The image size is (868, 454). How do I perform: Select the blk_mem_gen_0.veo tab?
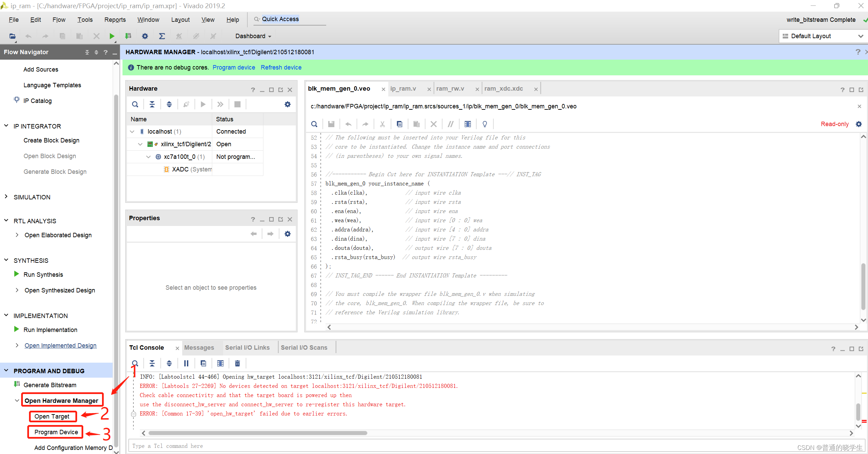coord(339,88)
